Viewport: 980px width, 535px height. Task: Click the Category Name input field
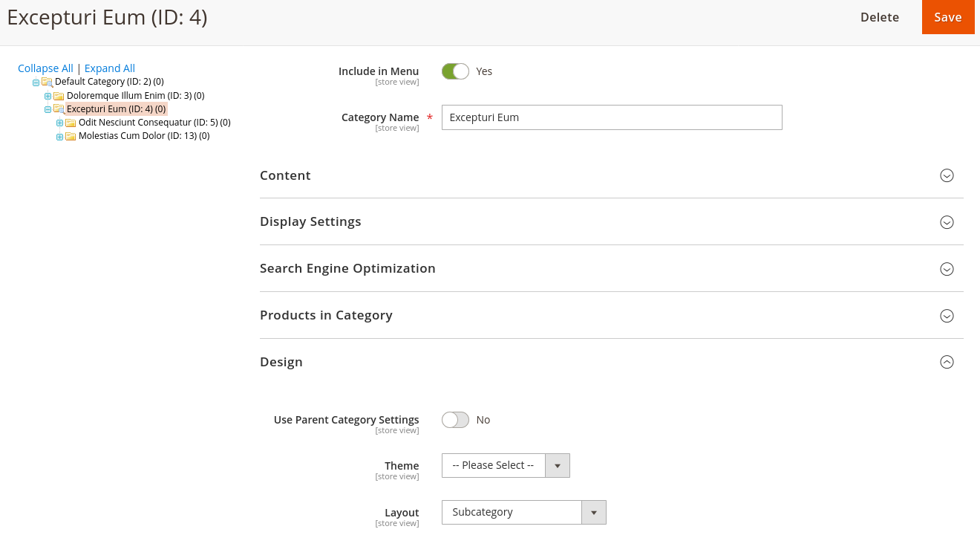tap(612, 117)
